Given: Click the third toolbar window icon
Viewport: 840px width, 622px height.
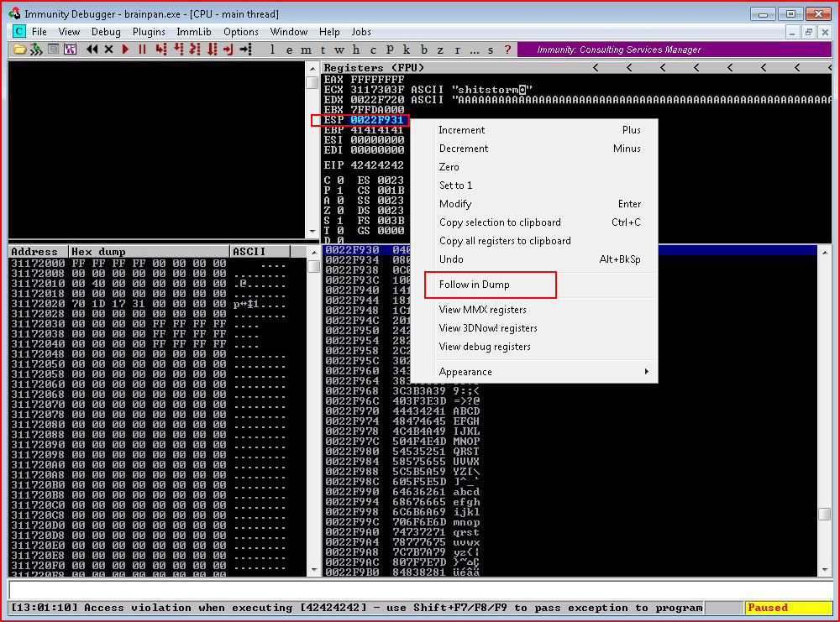Looking at the screenshot, I should pyautogui.click(x=53, y=50).
